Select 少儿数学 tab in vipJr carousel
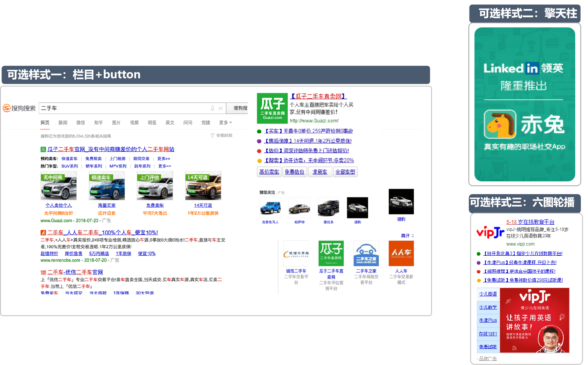 (488, 307)
